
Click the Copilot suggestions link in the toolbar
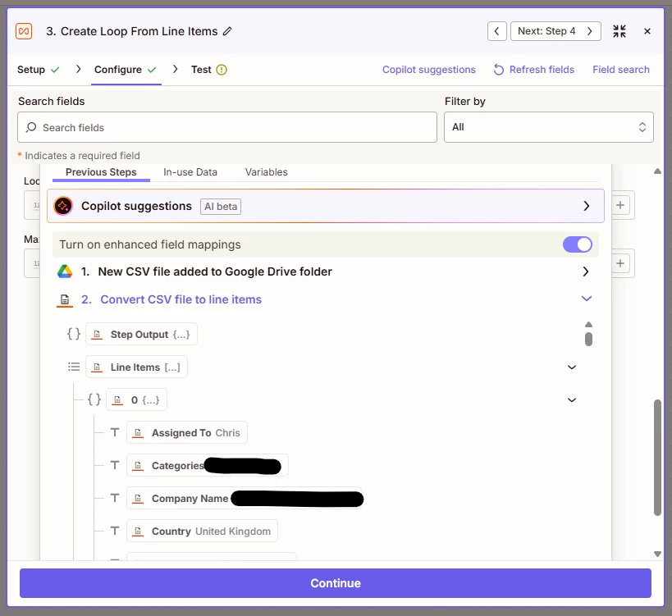tap(428, 70)
